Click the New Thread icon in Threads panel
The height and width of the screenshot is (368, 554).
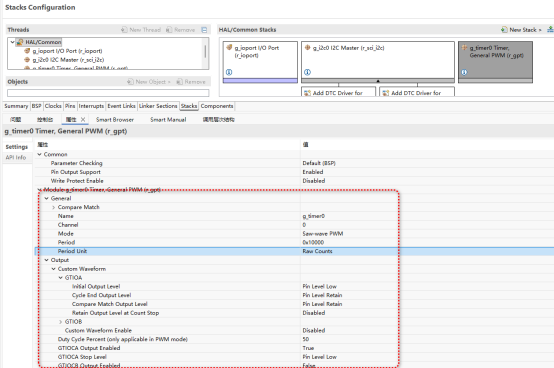tap(124, 30)
